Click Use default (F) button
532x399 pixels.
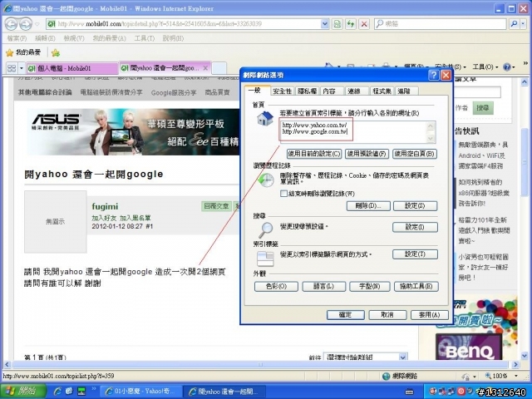(367, 154)
